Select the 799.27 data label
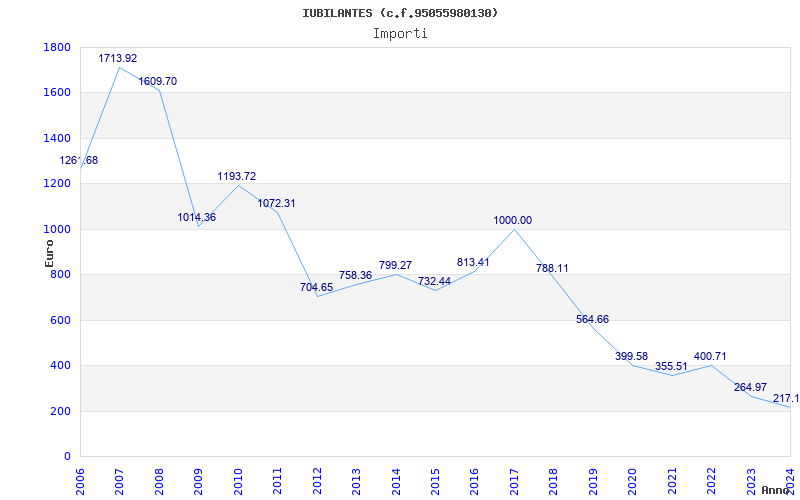This screenshot has height=500, width=800. tap(395, 265)
